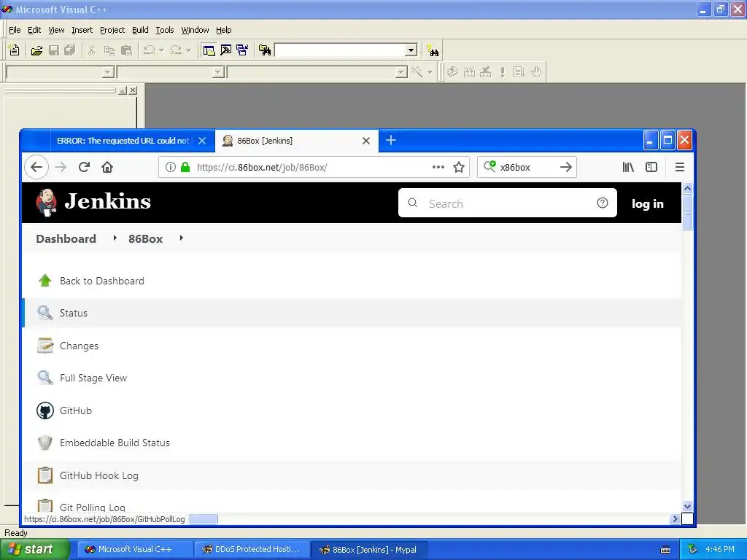The height and width of the screenshot is (560, 747).
Task: Click the Redo arrow in Visual C++ toolbar
Action: (x=176, y=50)
